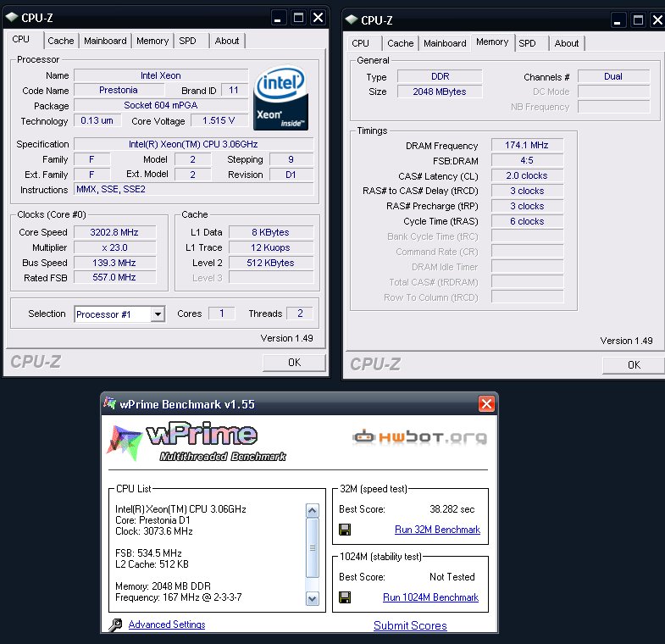Screen dimensions: 665x644
Task: Click OK button in right CPU-Z window
Action: pyautogui.click(x=634, y=365)
